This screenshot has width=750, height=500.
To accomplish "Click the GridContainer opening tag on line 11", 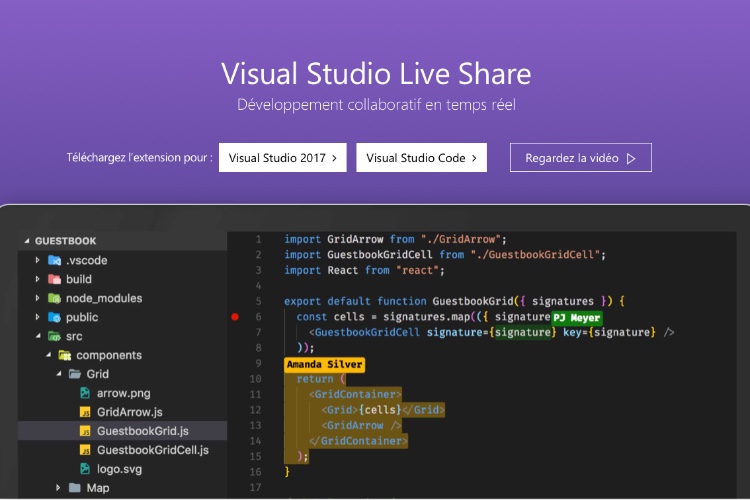I will pyautogui.click(x=355, y=394).
